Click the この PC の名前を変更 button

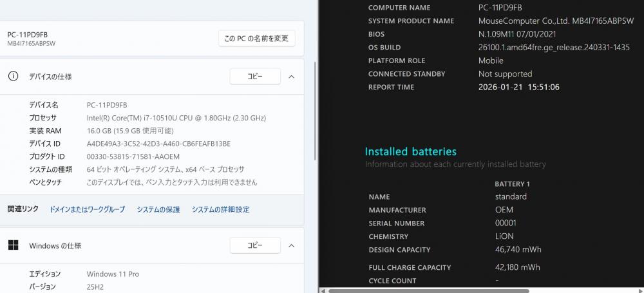point(256,39)
